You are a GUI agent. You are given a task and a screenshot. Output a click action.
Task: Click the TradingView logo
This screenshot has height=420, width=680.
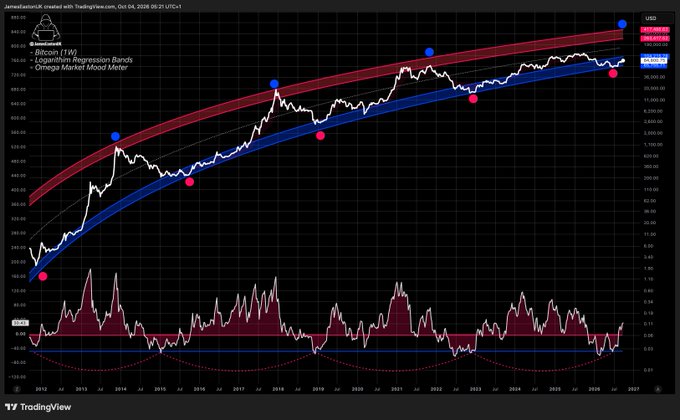coord(38,407)
